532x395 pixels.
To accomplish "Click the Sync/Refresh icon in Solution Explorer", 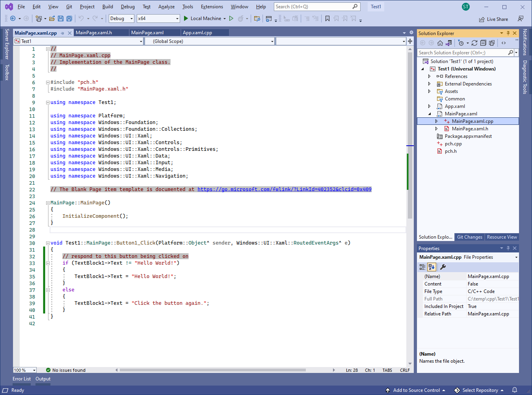I will [474, 43].
